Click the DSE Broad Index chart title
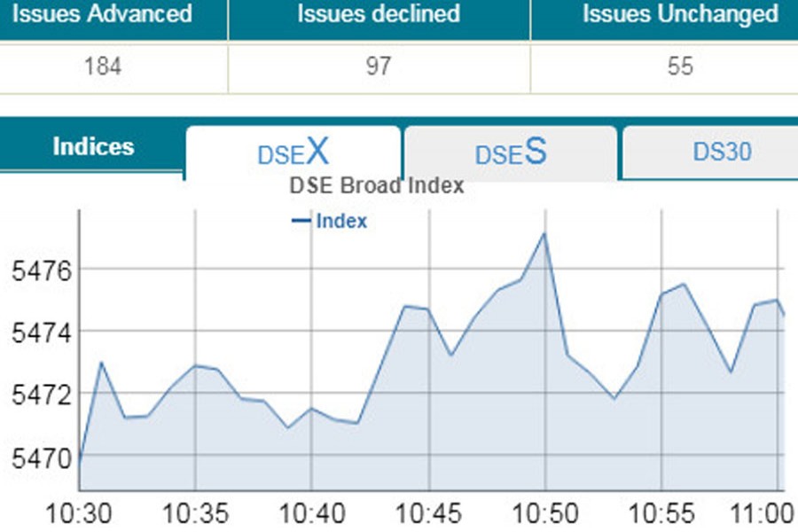This screenshot has height=532, width=798. tap(377, 186)
